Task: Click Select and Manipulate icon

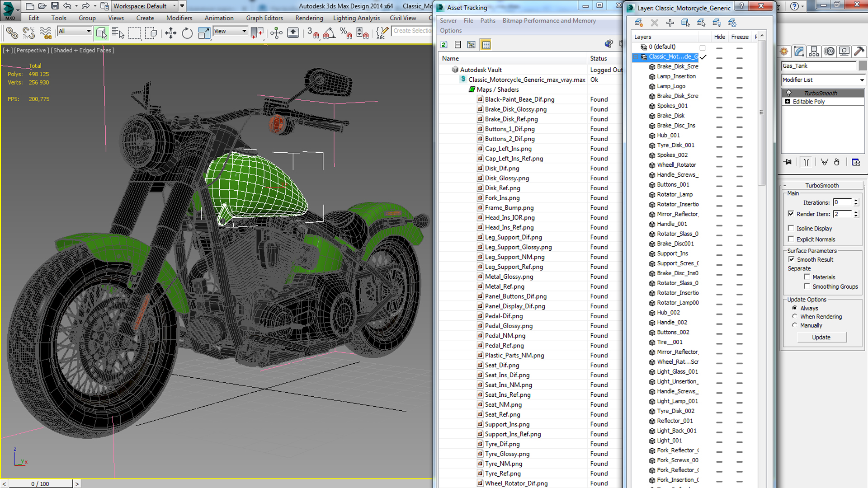Action: [276, 33]
